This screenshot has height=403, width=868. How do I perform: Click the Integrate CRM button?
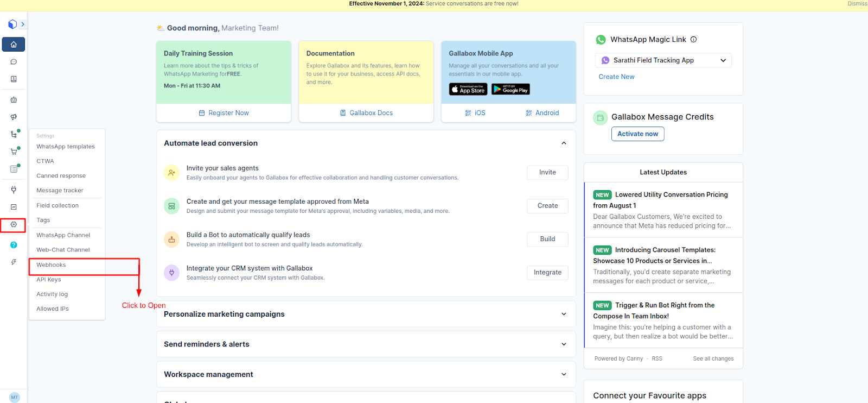547,273
